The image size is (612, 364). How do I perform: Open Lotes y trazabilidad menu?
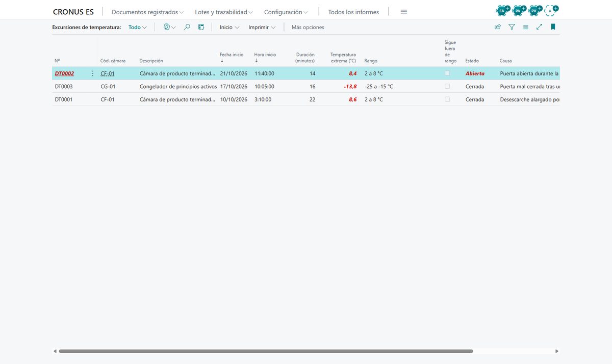[x=224, y=12]
